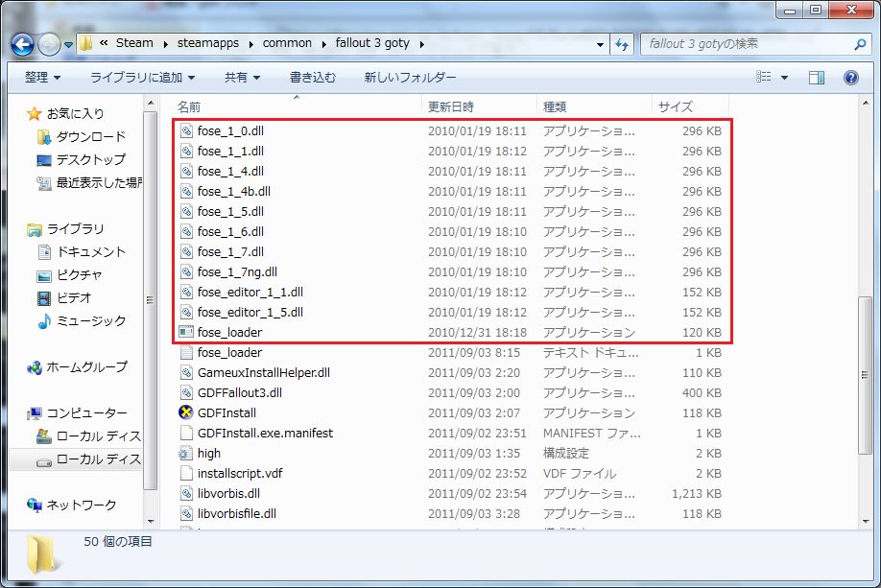Screen dimensions: 881x588
Task: Click the folder icon in address bar
Action: [x=86, y=43]
